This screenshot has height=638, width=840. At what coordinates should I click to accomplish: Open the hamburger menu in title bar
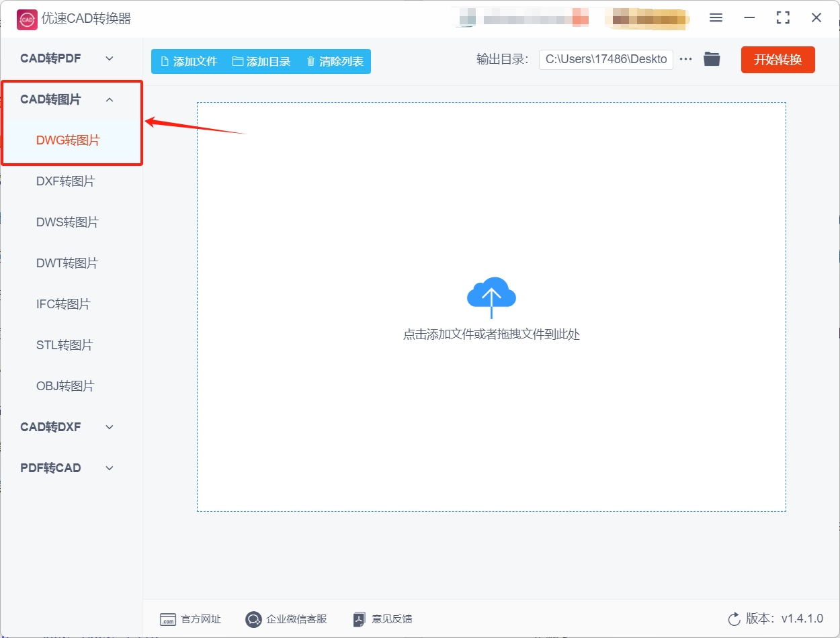pyautogui.click(x=716, y=18)
